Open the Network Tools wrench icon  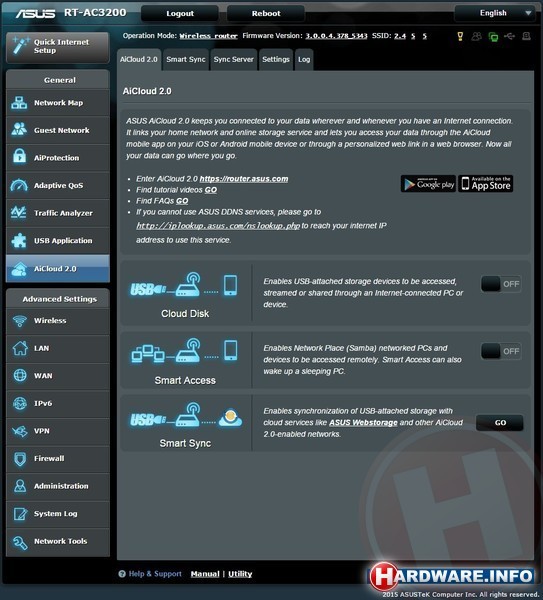tap(20, 542)
